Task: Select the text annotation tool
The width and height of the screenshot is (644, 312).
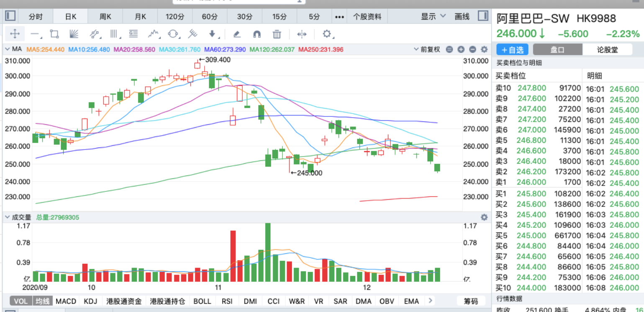Action: pyautogui.click(x=133, y=34)
